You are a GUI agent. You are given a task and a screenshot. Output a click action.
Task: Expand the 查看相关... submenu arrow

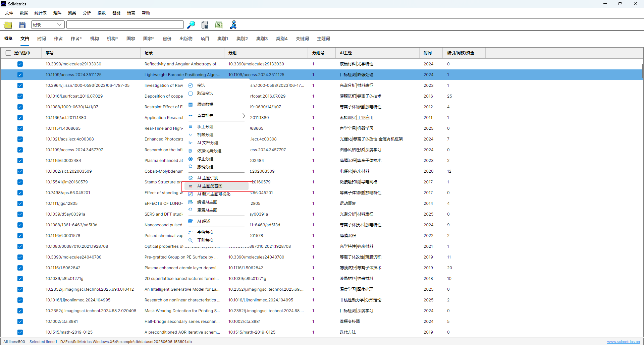click(244, 116)
